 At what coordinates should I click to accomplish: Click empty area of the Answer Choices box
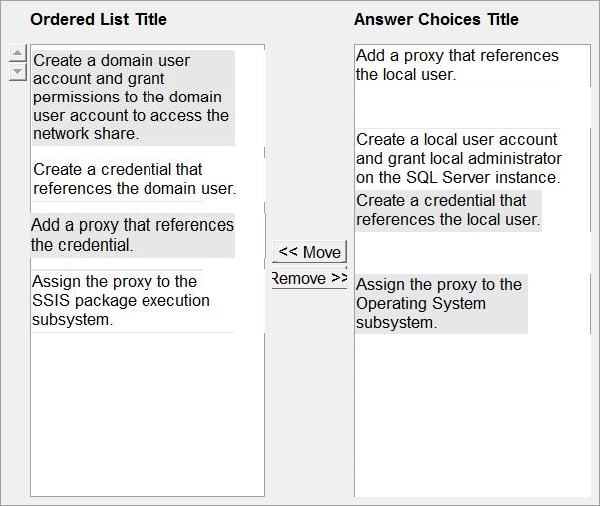(x=472, y=415)
